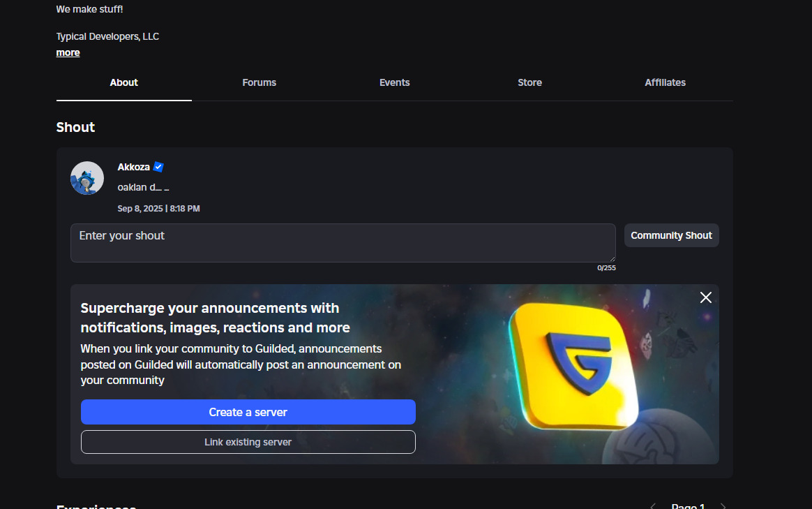Image resolution: width=812 pixels, height=509 pixels.
Task: Open the Store tab
Action: coord(529,82)
